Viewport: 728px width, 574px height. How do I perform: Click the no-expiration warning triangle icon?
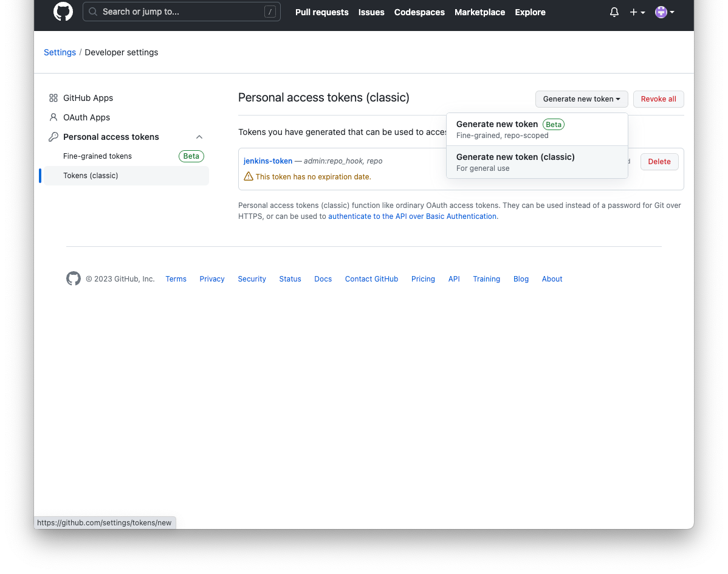249,176
